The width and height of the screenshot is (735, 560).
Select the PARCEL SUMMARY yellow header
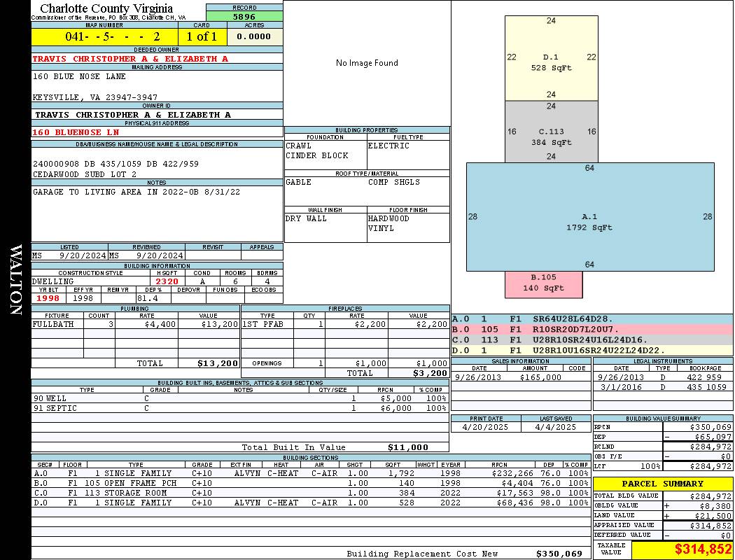point(662,484)
